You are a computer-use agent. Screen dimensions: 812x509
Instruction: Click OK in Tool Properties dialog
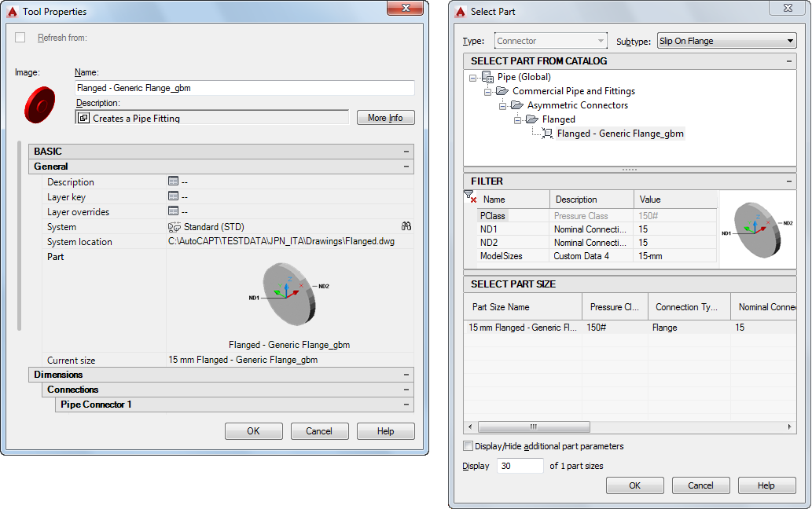pos(254,431)
